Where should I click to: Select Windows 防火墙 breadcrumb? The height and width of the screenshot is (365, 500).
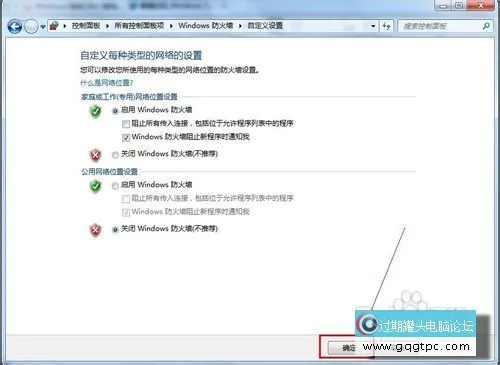coord(206,26)
